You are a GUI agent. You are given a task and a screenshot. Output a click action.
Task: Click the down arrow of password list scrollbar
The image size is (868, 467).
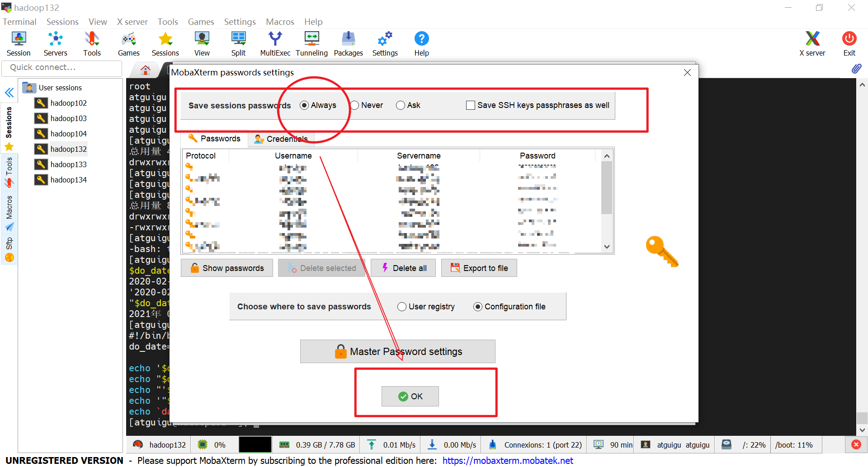(607, 247)
